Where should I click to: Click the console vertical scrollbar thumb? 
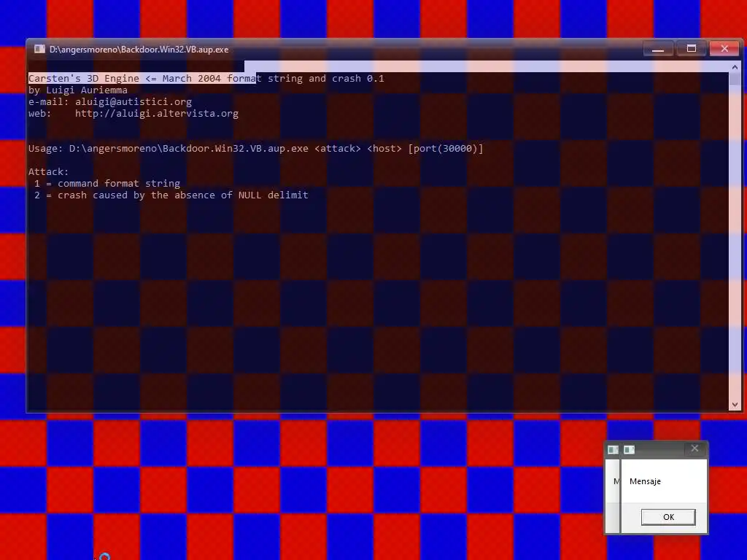(x=735, y=79)
